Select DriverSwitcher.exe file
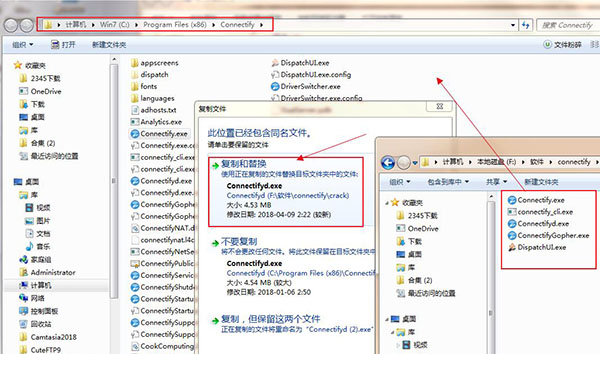This screenshot has height=368, width=600. [x=306, y=86]
